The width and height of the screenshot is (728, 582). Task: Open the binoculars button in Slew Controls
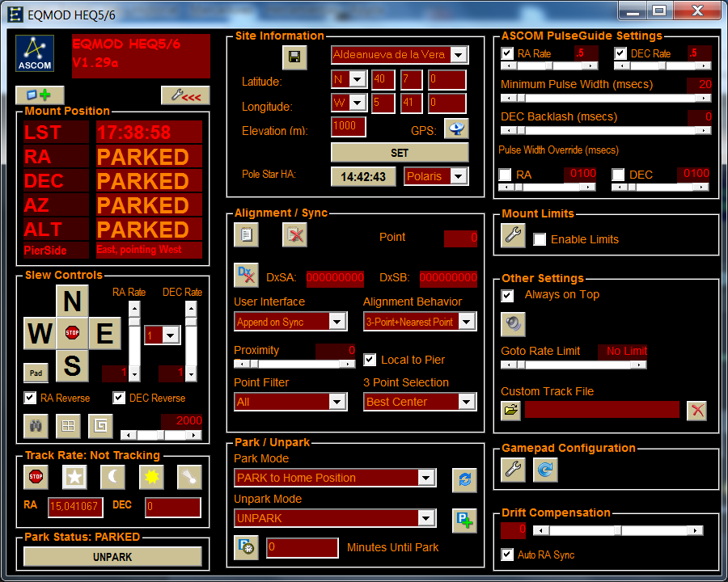click(x=36, y=426)
